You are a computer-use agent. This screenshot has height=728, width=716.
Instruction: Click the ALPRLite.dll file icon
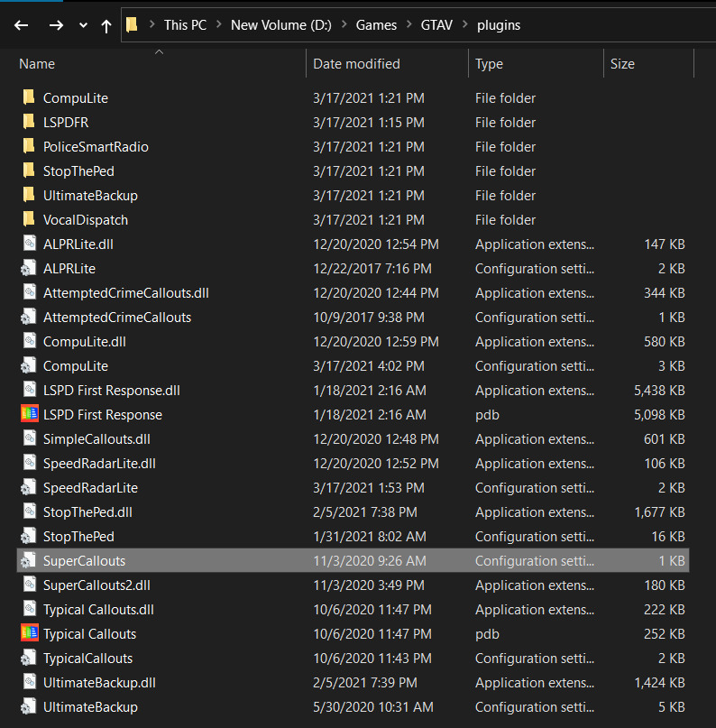(29, 244)
